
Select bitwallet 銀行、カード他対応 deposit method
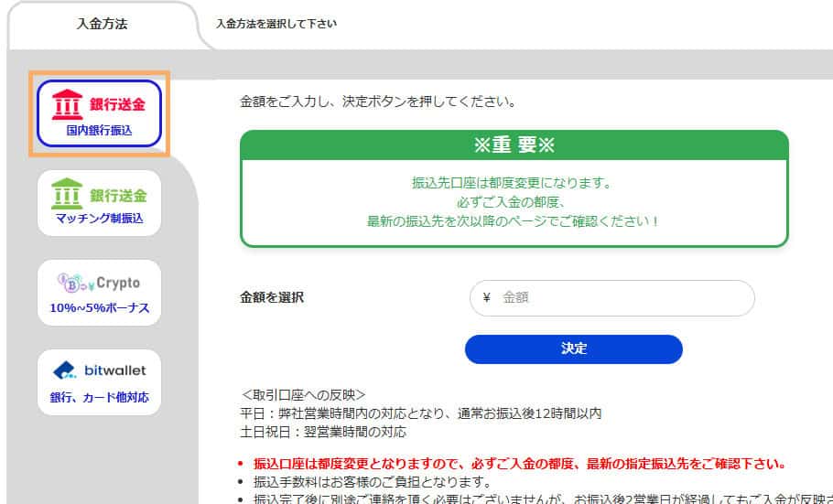(100, 382)
